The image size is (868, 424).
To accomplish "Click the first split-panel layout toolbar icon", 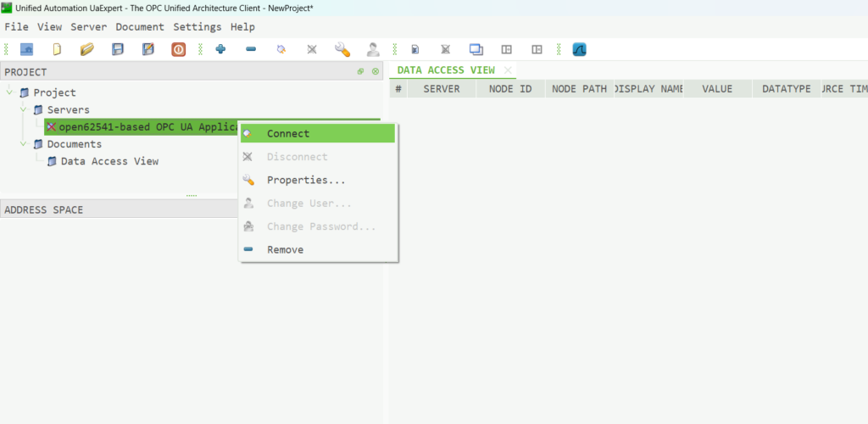I will point(507,50).
